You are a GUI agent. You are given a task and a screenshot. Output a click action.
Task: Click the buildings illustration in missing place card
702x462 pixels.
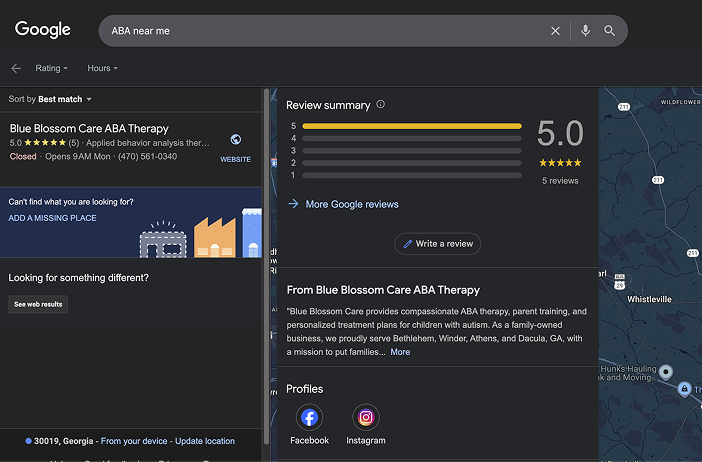pos(201,233)
